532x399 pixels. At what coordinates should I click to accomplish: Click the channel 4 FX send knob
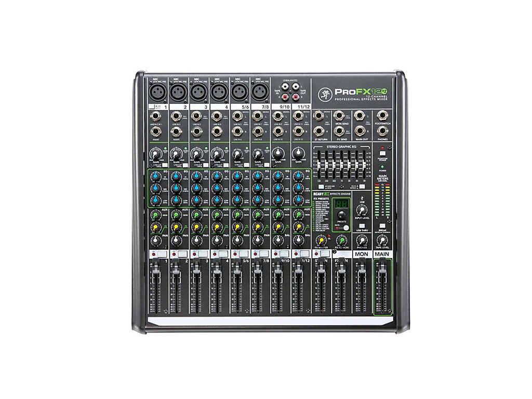[x=217, y=228]
